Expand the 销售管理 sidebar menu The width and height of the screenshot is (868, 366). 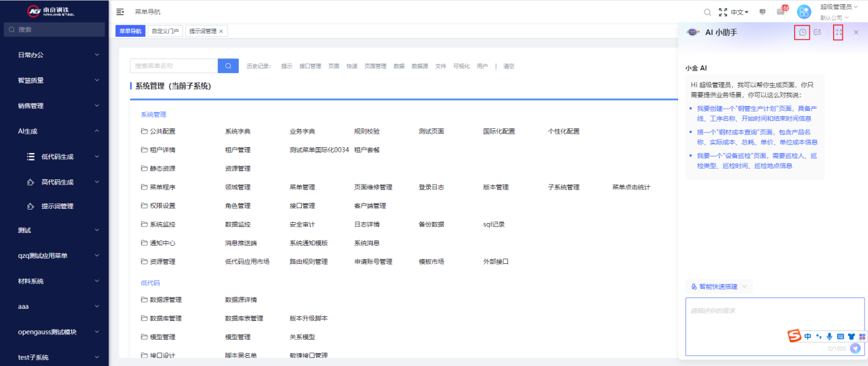pos(54,105)
